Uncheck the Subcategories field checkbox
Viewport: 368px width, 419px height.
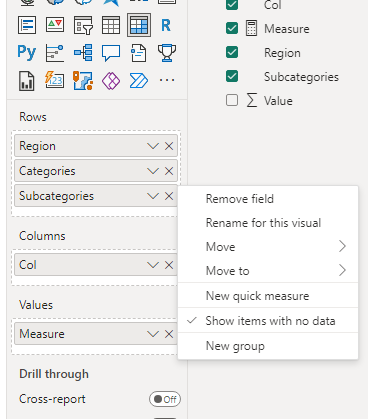click(x=232, y=76)
